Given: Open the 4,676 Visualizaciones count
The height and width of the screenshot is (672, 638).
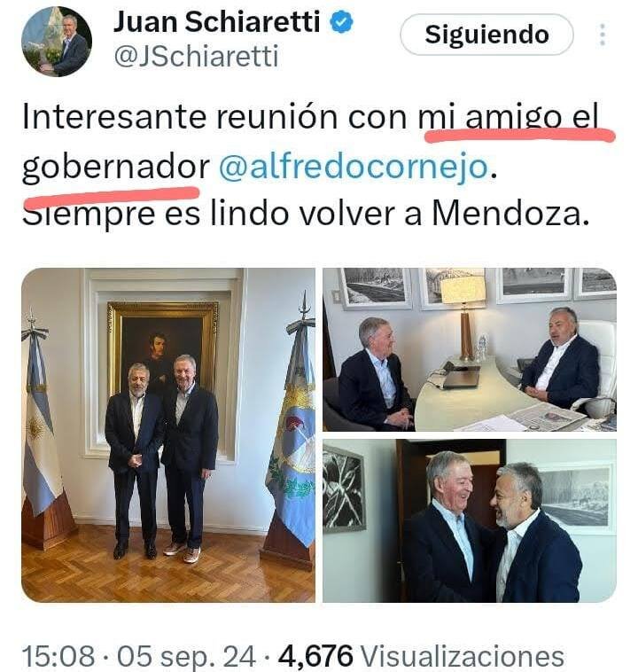Looking at the screenshot, I should click(x=421, y=656).
